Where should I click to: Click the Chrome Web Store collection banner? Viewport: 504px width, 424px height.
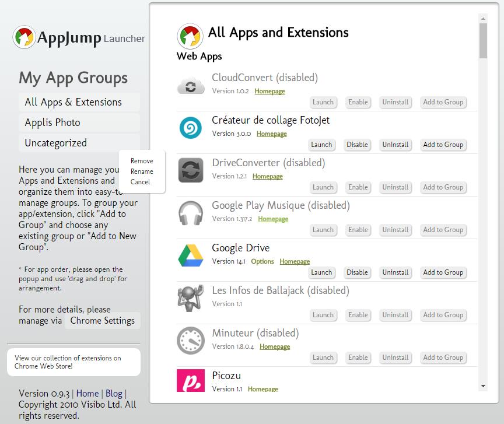73,362
